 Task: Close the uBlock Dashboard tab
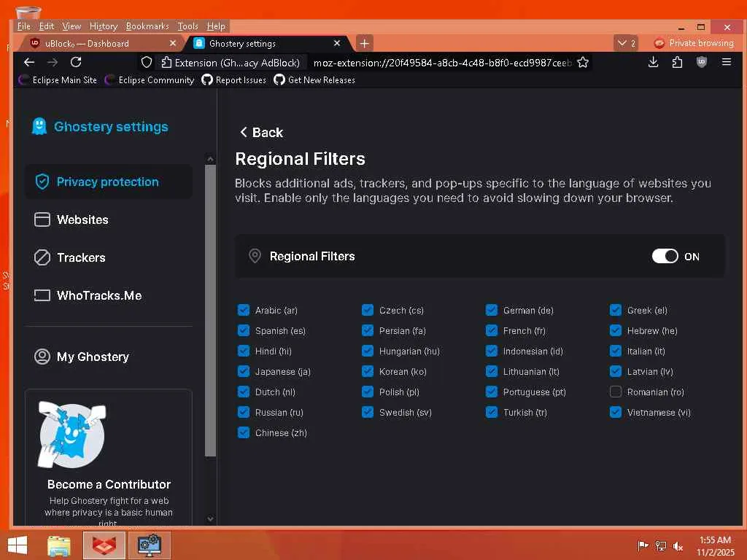point(172,43)
